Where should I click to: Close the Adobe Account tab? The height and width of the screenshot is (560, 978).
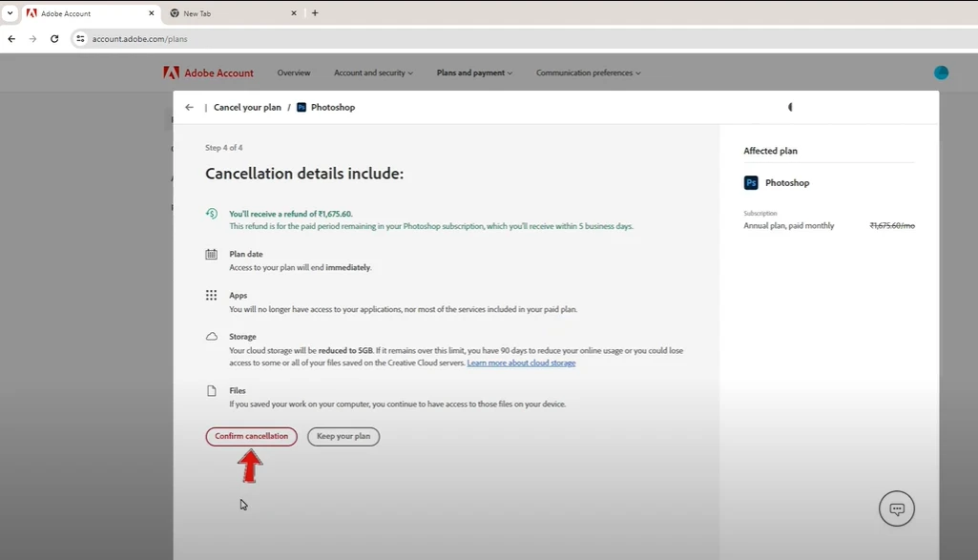click(x=151, y=13)
